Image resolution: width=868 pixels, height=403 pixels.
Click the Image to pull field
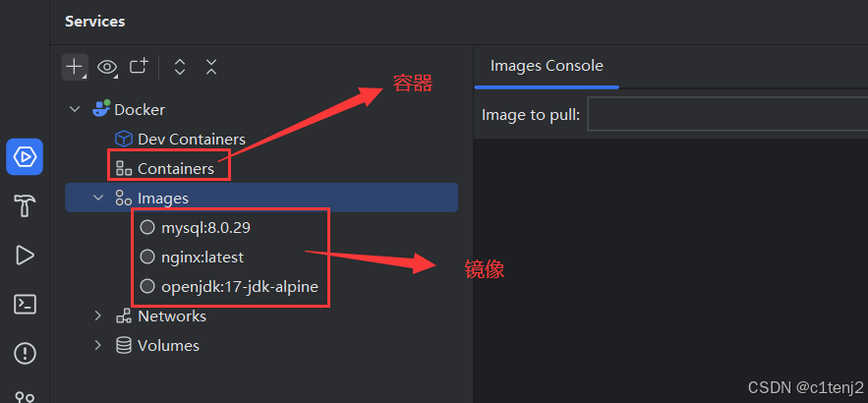coord(727,114)
